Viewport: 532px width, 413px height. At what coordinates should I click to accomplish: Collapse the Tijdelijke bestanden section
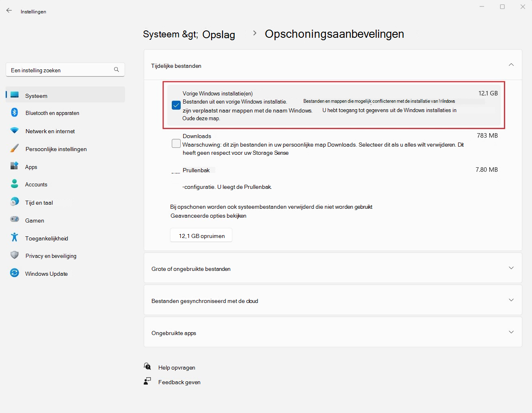(x=511, y=65)
